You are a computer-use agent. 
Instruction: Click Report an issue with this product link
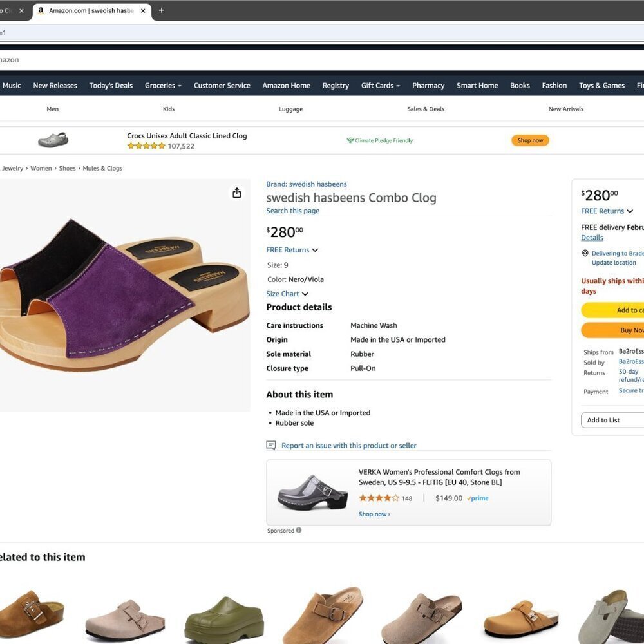click(348, 446)
